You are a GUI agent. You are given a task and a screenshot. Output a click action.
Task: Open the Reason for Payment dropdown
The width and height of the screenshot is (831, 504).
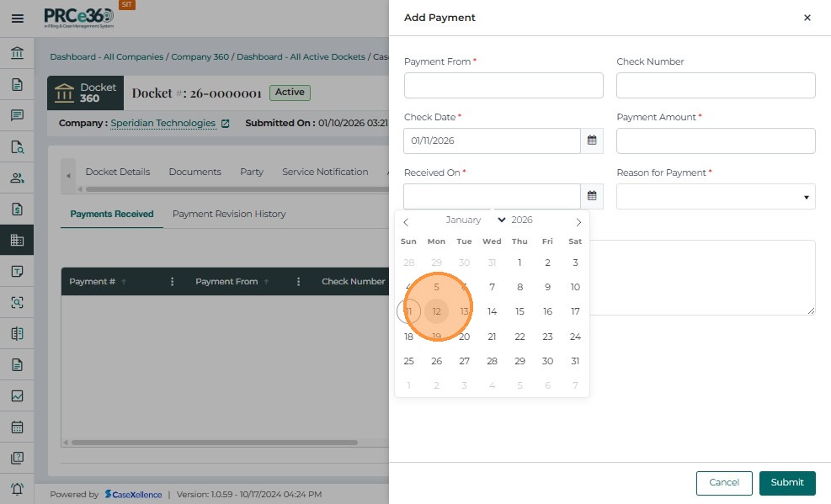tap(716, 197)
